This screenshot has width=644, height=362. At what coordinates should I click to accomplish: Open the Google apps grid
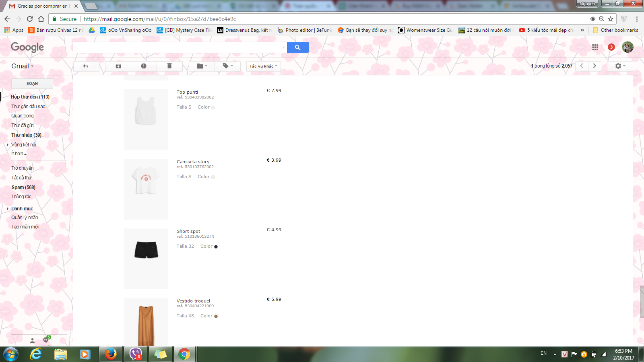coord(595,47)
